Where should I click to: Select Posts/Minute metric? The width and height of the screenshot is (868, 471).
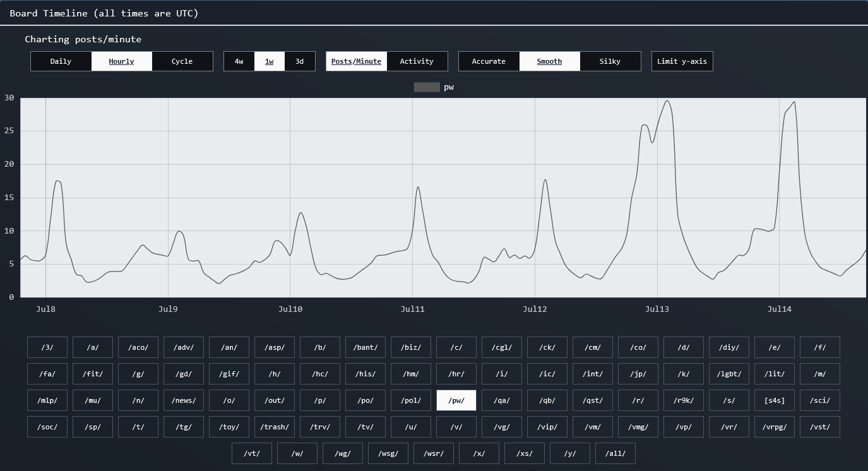[x=356, y=61]
